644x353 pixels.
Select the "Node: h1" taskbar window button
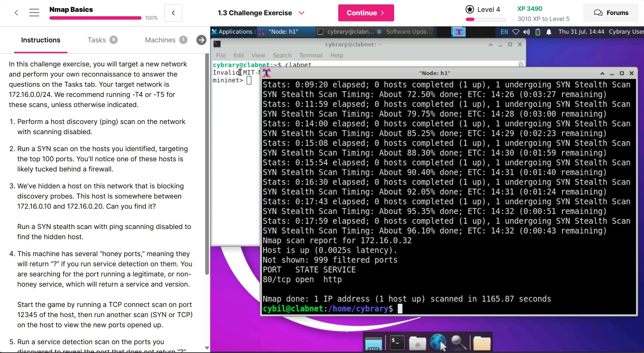click(286, 32)
